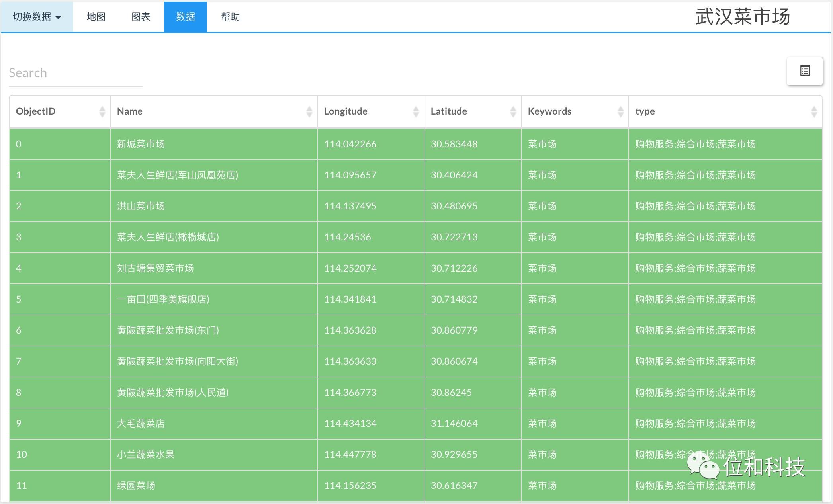Click type cell in row 大毛蔬菜店
The height and width of the screenshot is (504, 833).
pos(725,424)
